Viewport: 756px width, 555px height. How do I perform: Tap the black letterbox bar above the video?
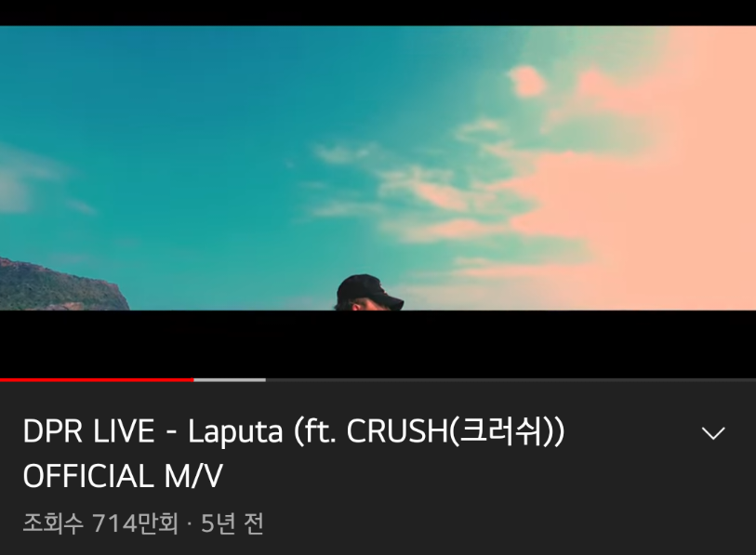(x=378, y=12)
